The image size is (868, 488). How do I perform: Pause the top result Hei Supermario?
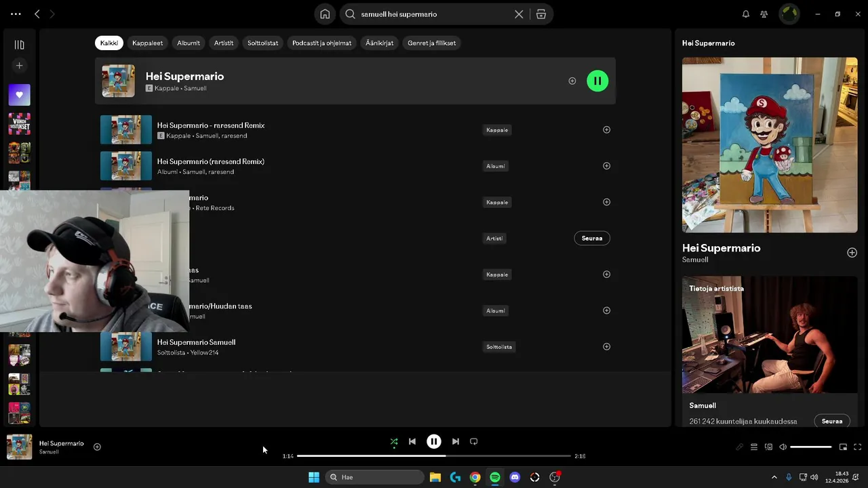point(597,81)
